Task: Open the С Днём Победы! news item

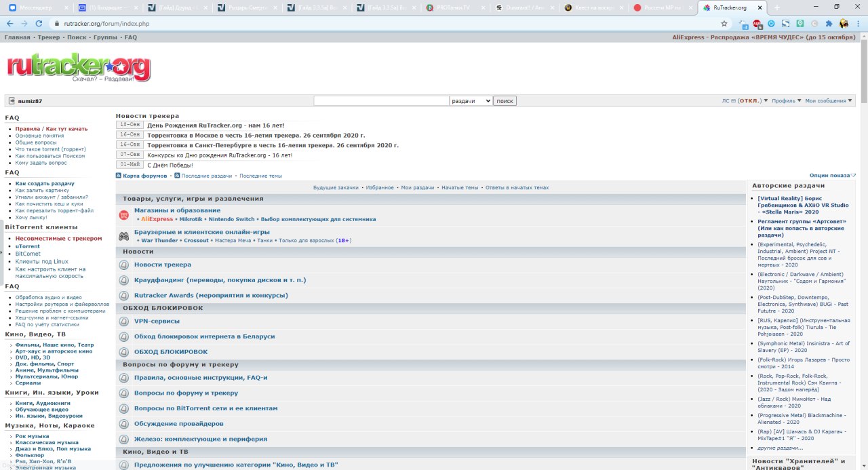Action: 170,165
